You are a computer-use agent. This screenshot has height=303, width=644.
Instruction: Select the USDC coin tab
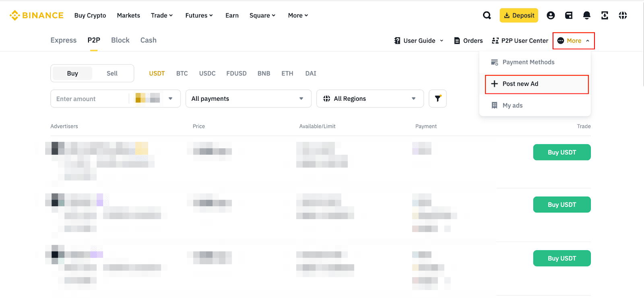coord(207,73)
